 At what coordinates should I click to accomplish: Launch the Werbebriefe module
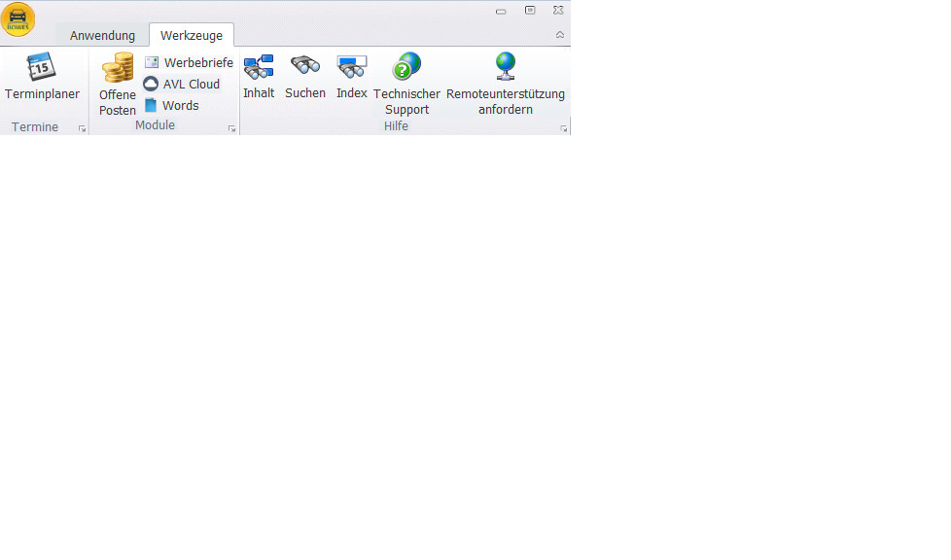point(190,62)
